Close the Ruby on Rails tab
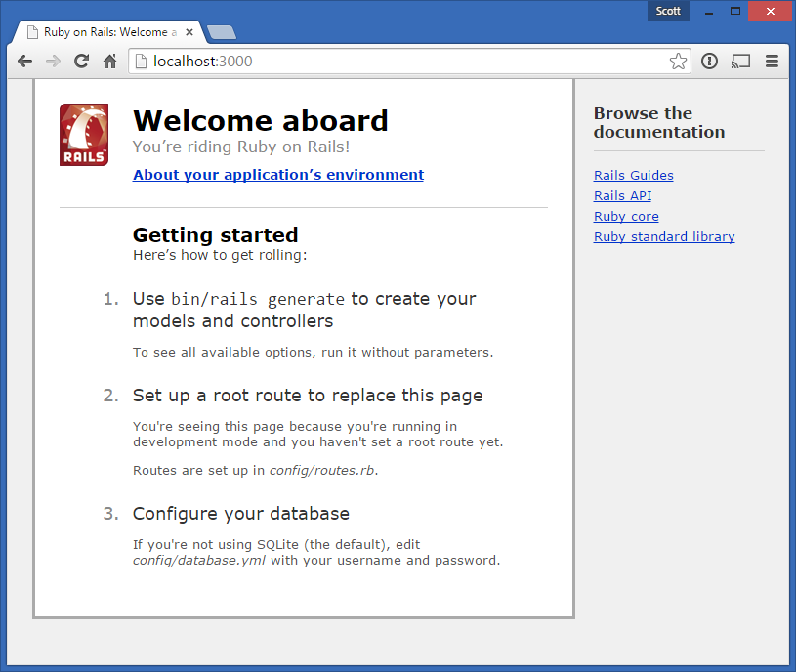The image size is (796, 672). [189, 32]
